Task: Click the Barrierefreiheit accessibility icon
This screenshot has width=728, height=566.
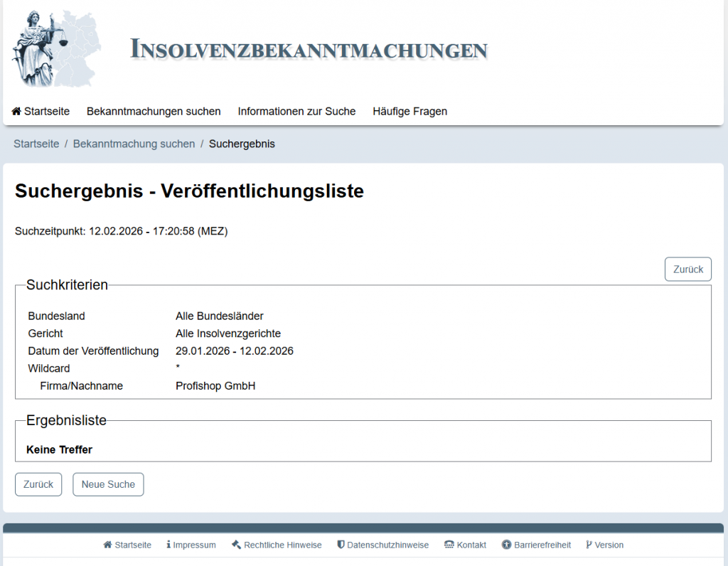Action: [x=506, y=545]
